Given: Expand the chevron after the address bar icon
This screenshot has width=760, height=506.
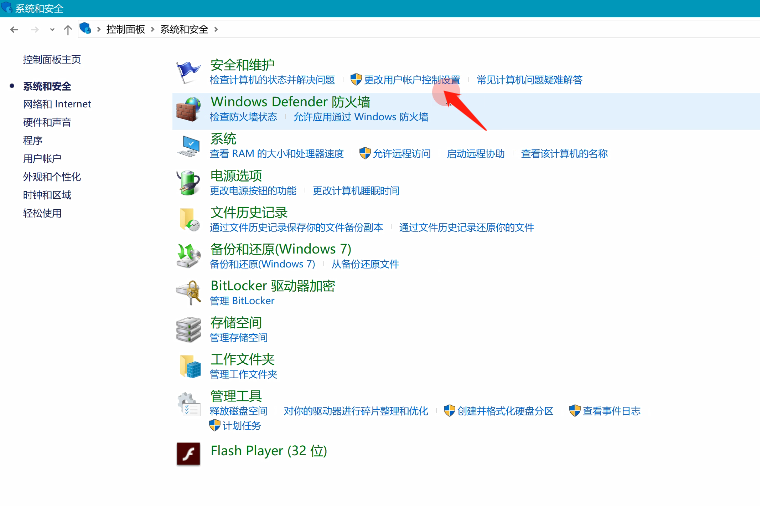Looking at the screenshot, I should pyautogui.click(x=98, y=30).
